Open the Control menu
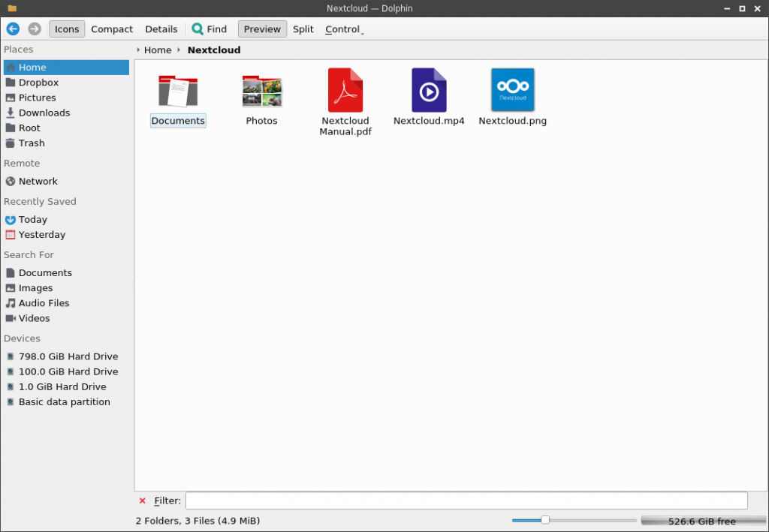Image resolution: width=769 pixels, height=532 pixels. pos(342,29)
